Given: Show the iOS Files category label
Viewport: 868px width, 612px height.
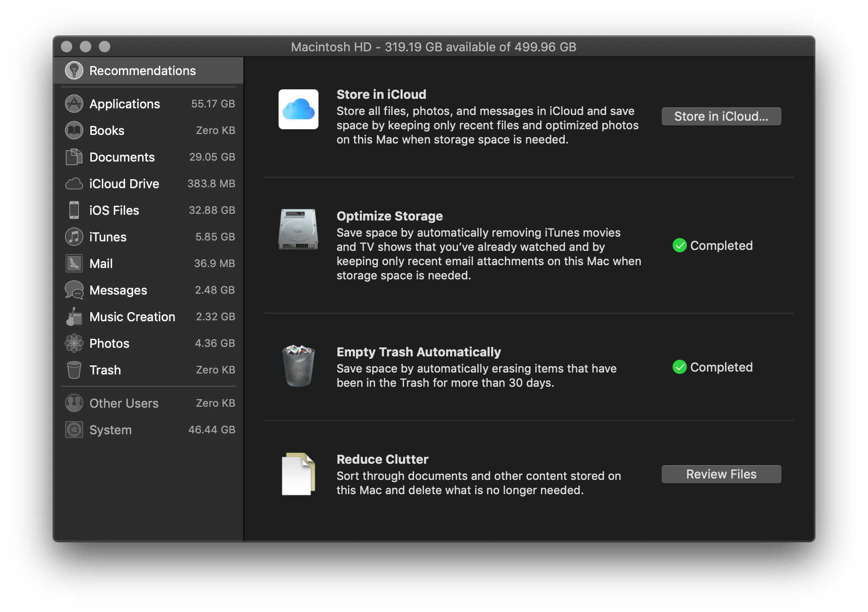Looking at the screenshot, I should click(114, 210).
